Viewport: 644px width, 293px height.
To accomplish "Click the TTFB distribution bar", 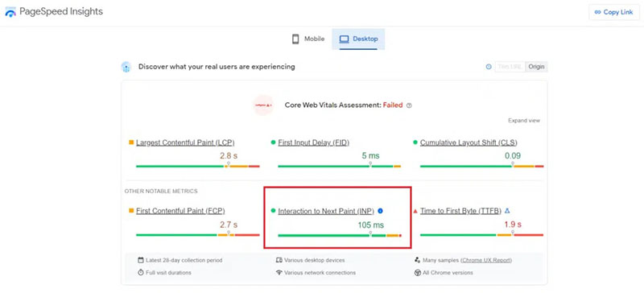I will [x=481, y=235].
